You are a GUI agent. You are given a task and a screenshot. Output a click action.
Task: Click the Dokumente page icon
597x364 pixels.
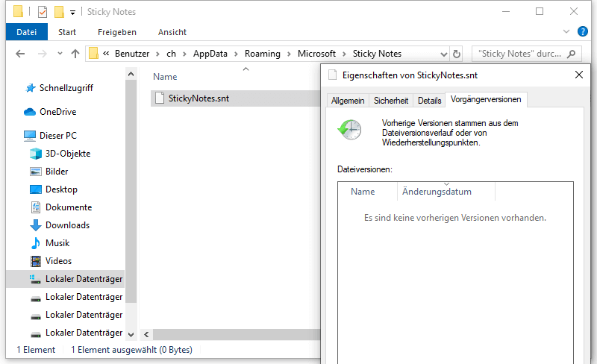pyautogui.click(x=35, y=207)
